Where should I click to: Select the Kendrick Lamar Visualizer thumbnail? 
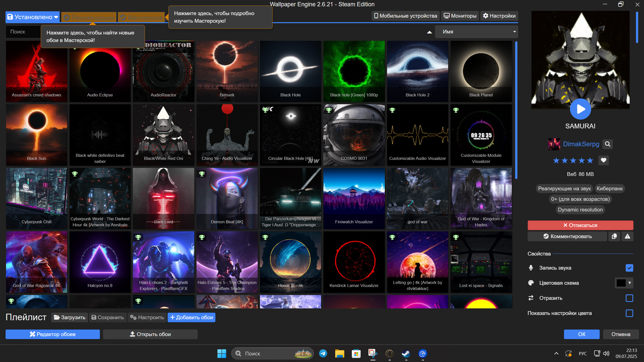pyautogui.click(x=354, y=262)
